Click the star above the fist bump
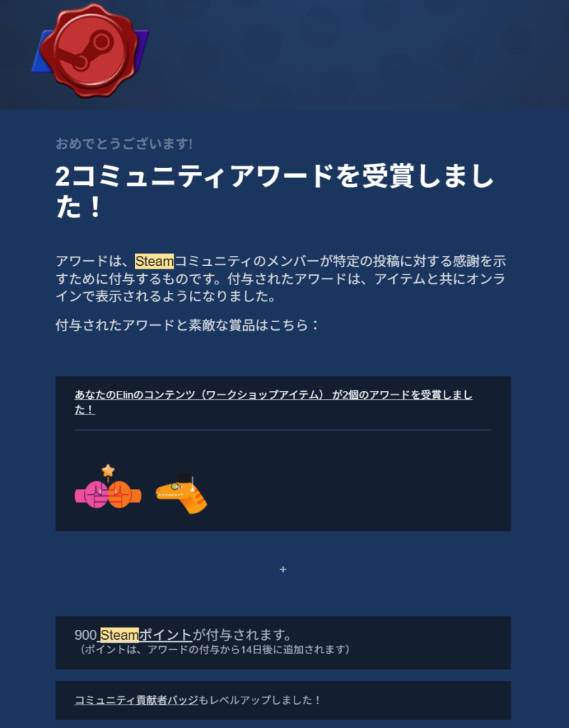The width and height of the screenshot is (569, 728). [x=108, y=471]
